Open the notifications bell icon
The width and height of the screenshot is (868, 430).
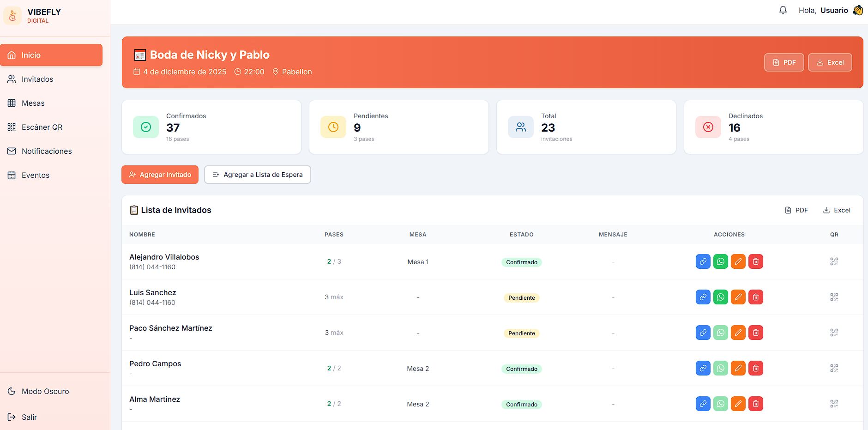pyautogui.click(x=783, y=10)
